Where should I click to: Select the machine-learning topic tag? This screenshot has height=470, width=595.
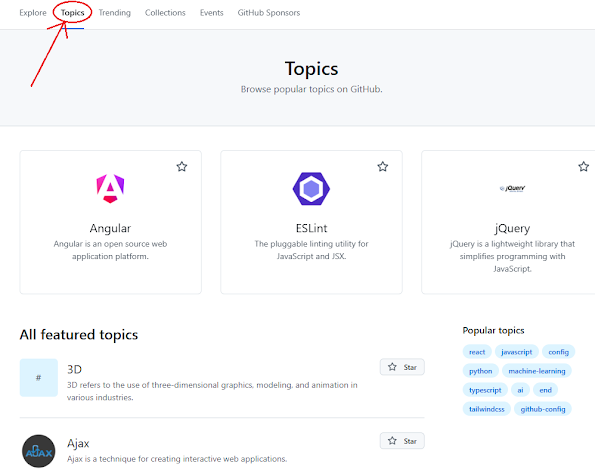coord(537,371)
